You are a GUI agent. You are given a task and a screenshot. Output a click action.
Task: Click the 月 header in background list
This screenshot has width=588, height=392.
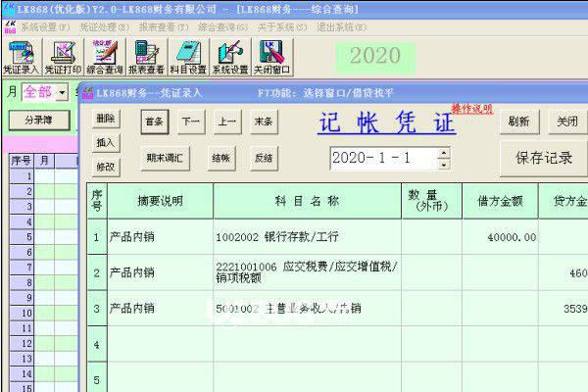45,161
